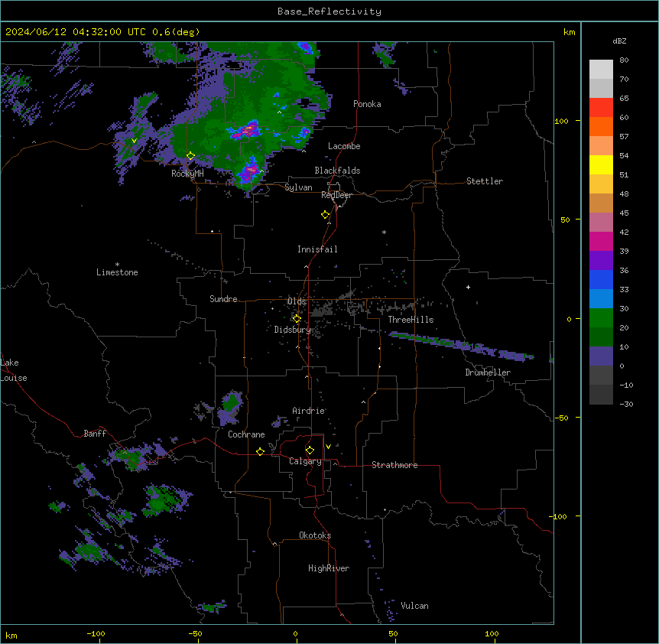Screen dimensions: 659x644
Task: Click the slate purple 0-10 dBZ swatch
Action: click(x=601, y=356)
